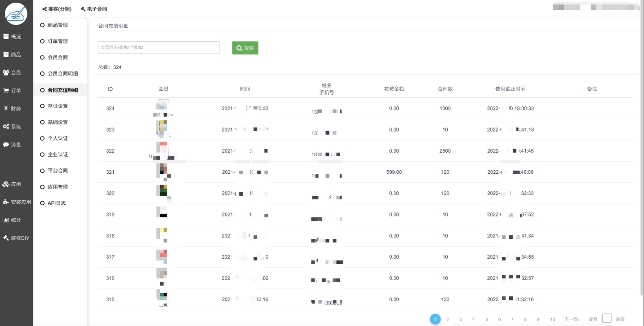Image resolution: width=644 pixels, height=326 pixels.
Task: Open 概况 overview in left sidebar
Action: [x=13, y=37]
